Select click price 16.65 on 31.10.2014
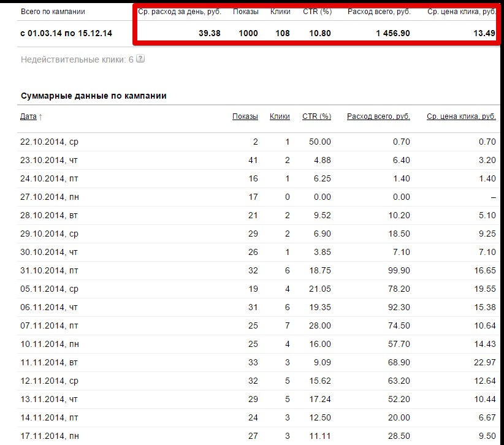504x445 pixels. click(x=485, y=270)
